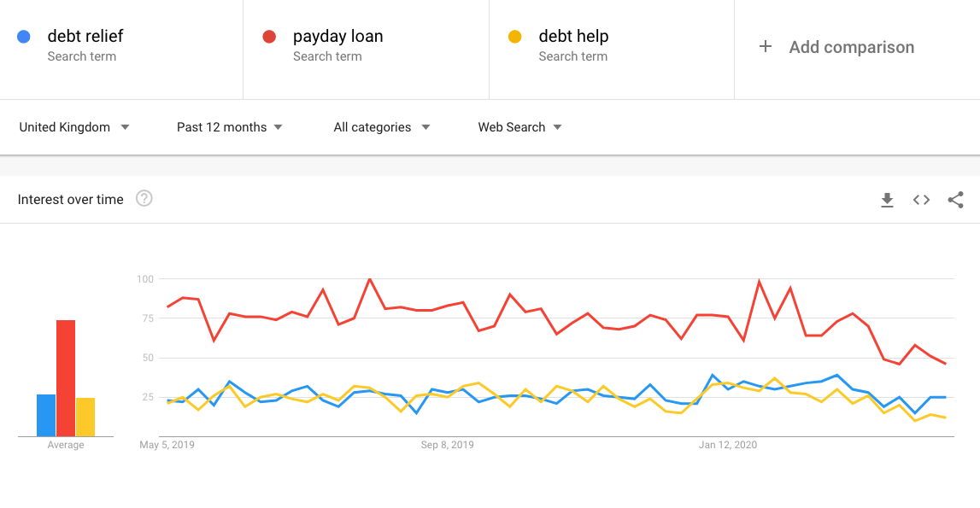The height and width of the screenshot is (508, 980).
Task: Edit the payday loan search term
Action: pos(337,37)
